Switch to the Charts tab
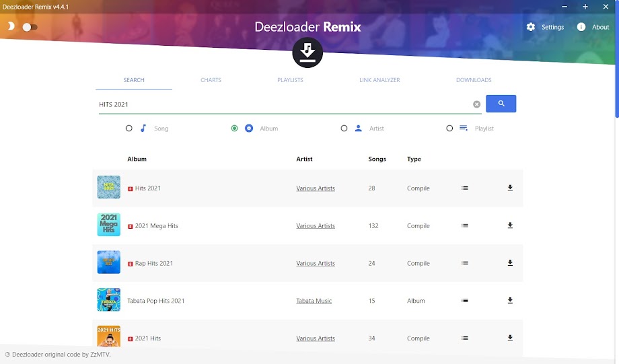This screenshot has width=619, height=364. (x=211, y=80)
